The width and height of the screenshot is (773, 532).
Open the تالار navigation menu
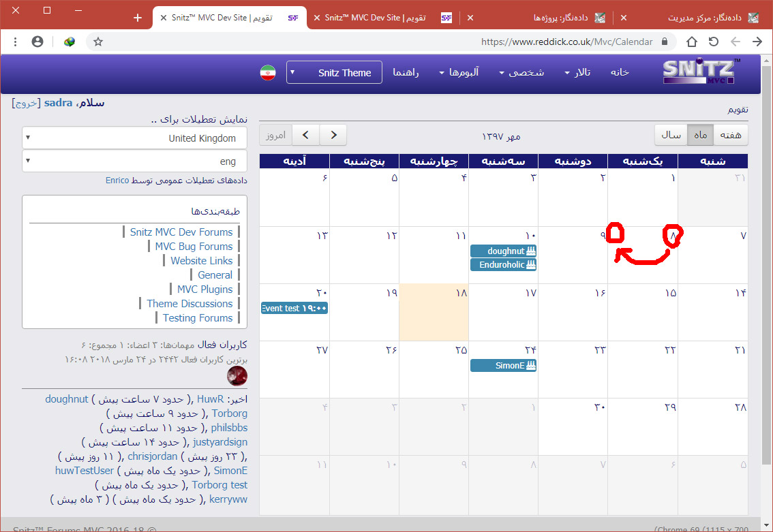[x=577, y=73]
